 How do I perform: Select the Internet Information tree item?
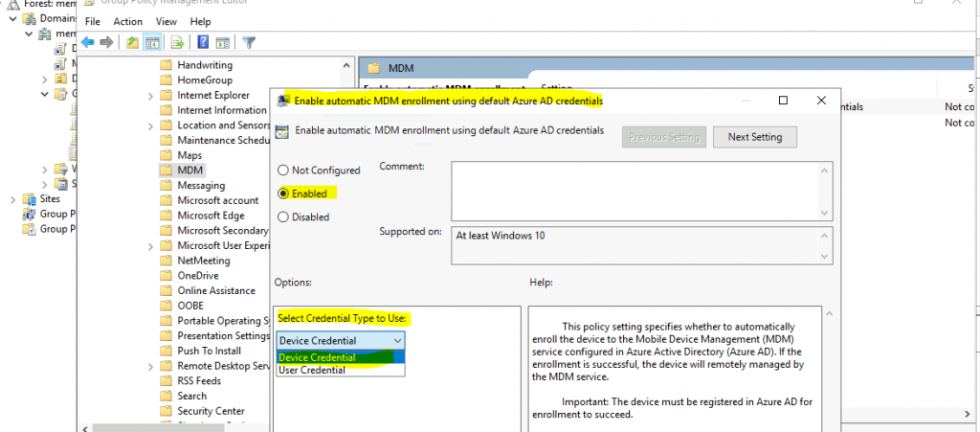(222, 110)
